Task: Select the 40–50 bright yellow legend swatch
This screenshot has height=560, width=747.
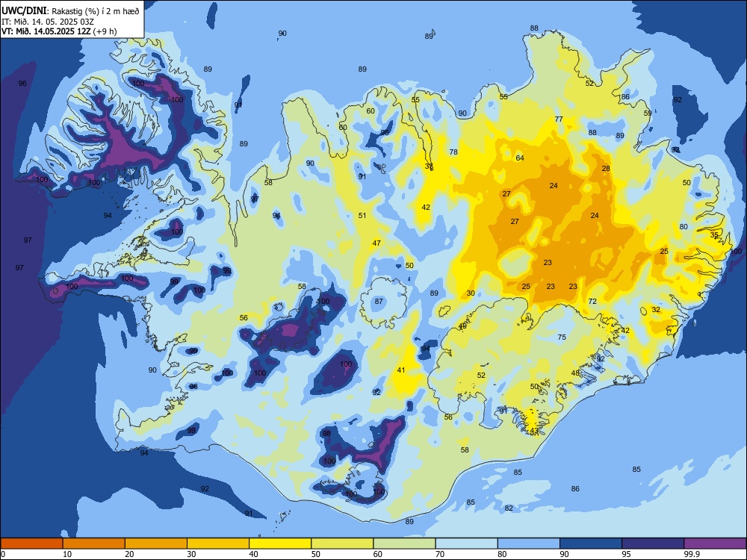Action: [x=280, y=544]
